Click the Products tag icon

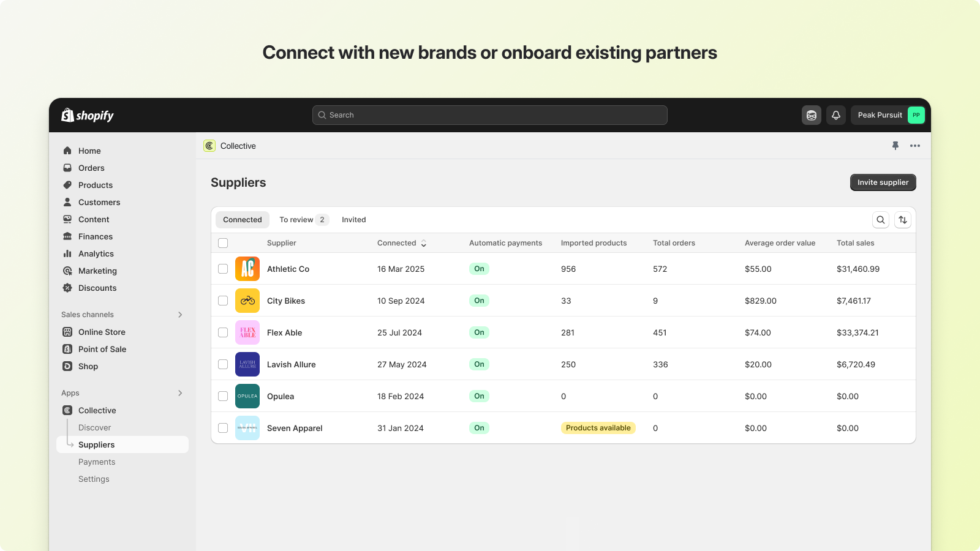(x=67, y=185)
